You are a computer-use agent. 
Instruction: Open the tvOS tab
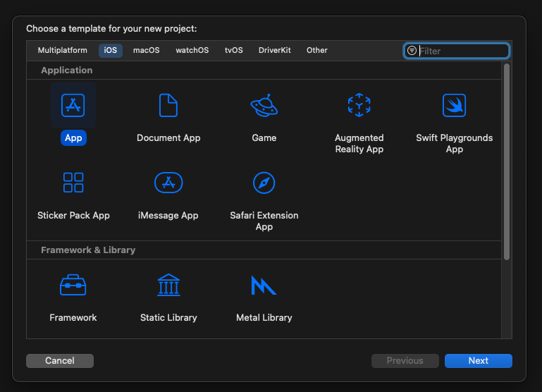tap(234, 51)
